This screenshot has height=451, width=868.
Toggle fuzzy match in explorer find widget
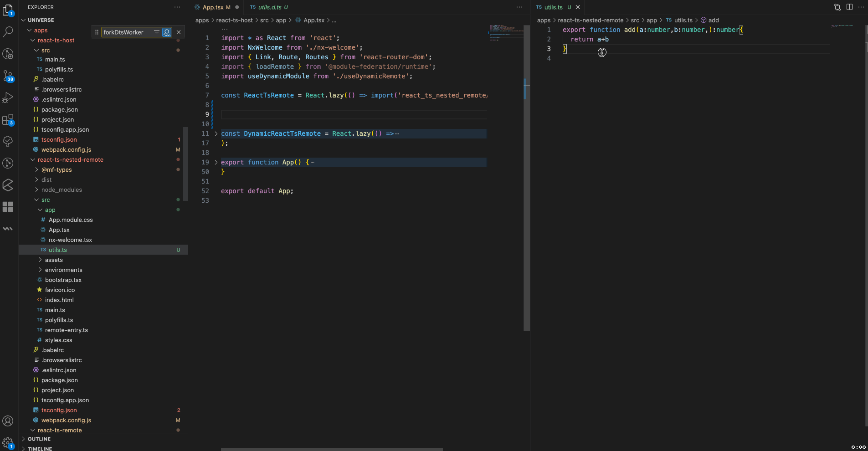point(167,32)
